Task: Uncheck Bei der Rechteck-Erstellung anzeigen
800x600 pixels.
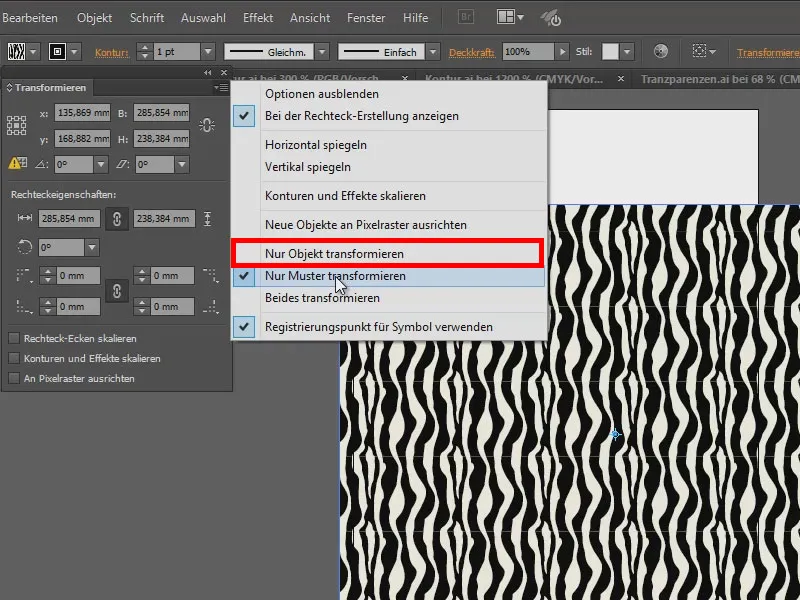Action: [x=388, y=116]
